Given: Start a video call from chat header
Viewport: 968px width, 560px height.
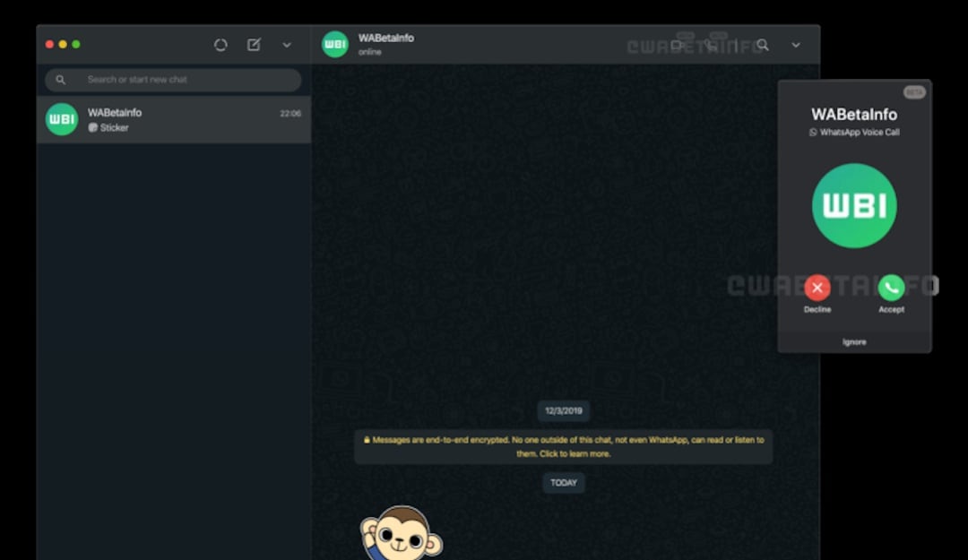Looking at the screenshot, I should click(678, 45).
